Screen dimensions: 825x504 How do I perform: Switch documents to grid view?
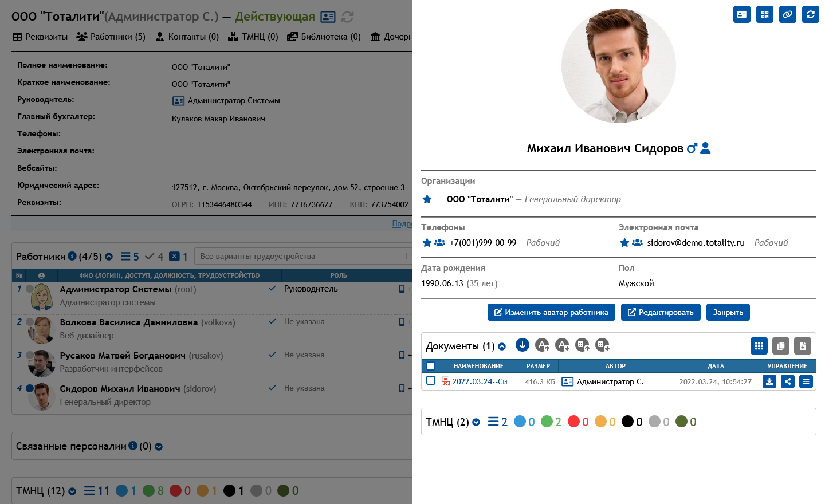[759, 346]
